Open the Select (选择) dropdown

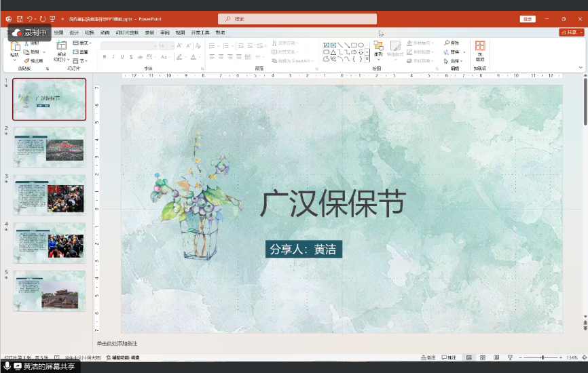453,60
